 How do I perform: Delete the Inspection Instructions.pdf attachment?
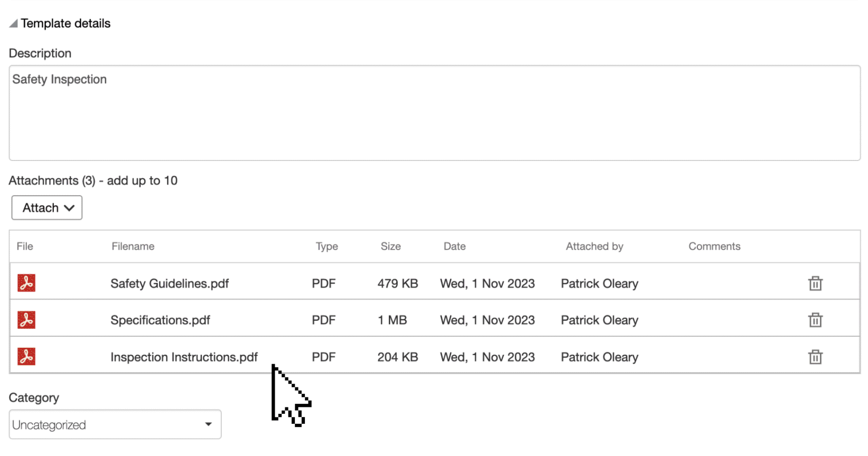point(815,357)
